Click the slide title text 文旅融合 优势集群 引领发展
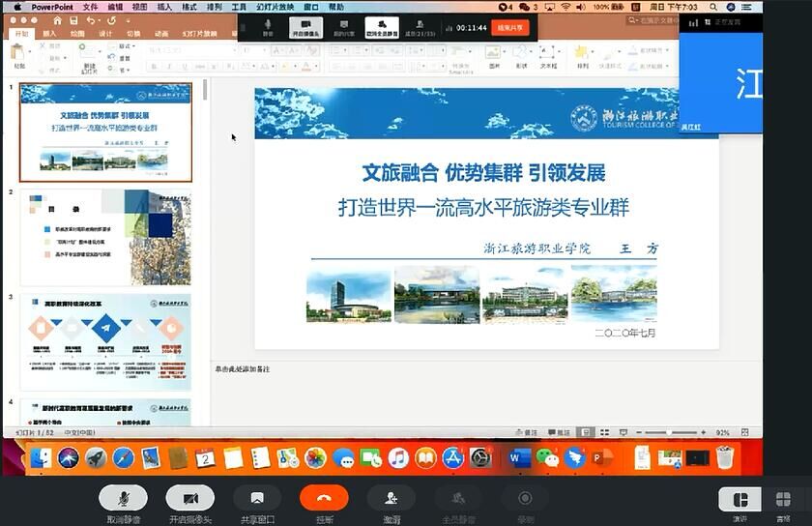 click(483, 173)
